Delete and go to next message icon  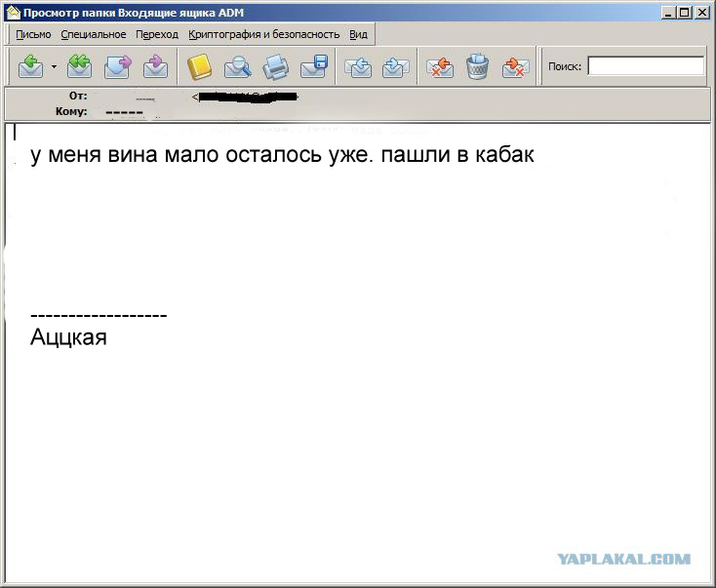[x=515, y=67]
